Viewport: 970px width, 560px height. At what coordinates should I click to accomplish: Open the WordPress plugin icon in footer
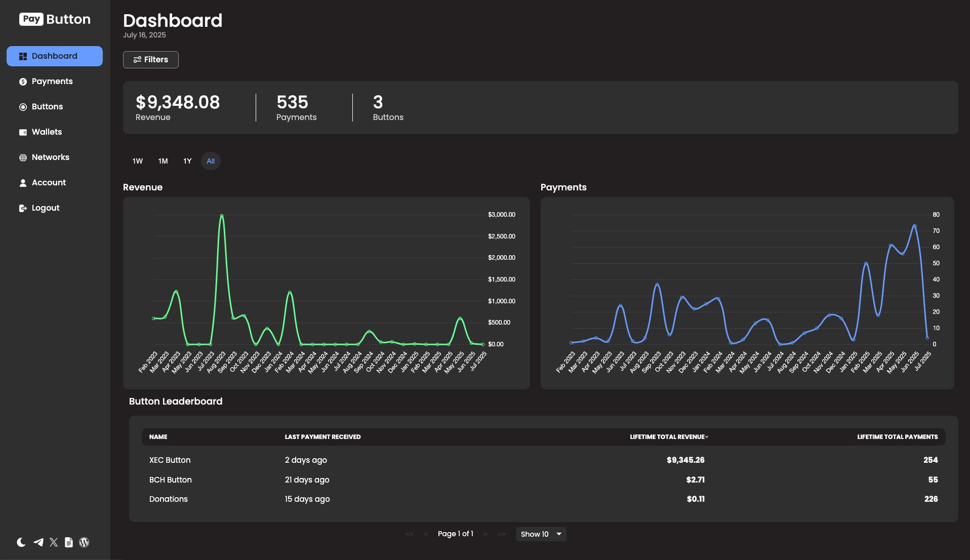click(x=84, y=542)
